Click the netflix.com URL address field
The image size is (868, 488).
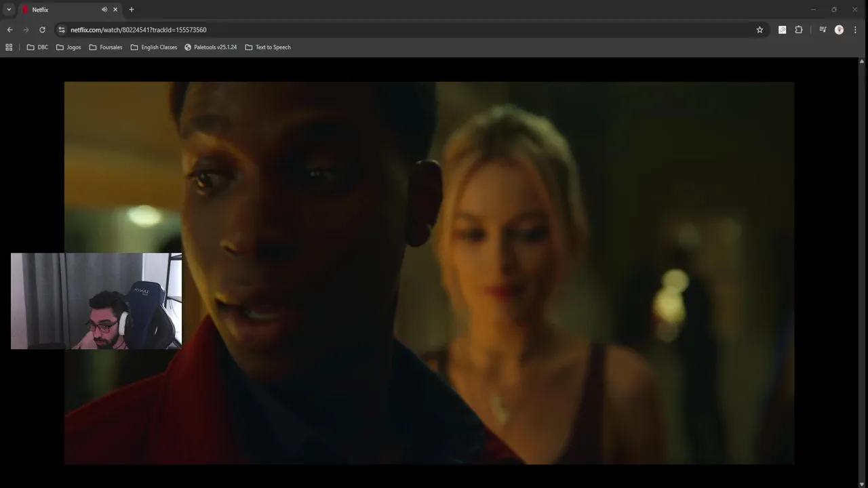(x=407, y=30)
